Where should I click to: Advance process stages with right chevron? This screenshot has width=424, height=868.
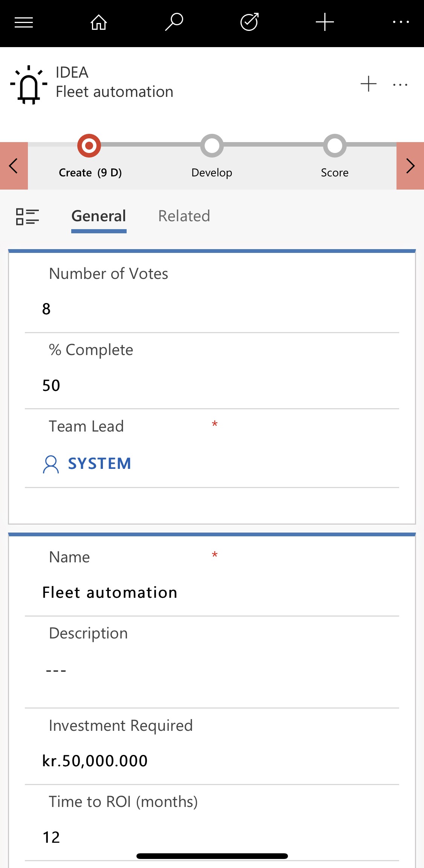(x=410, y=166)
